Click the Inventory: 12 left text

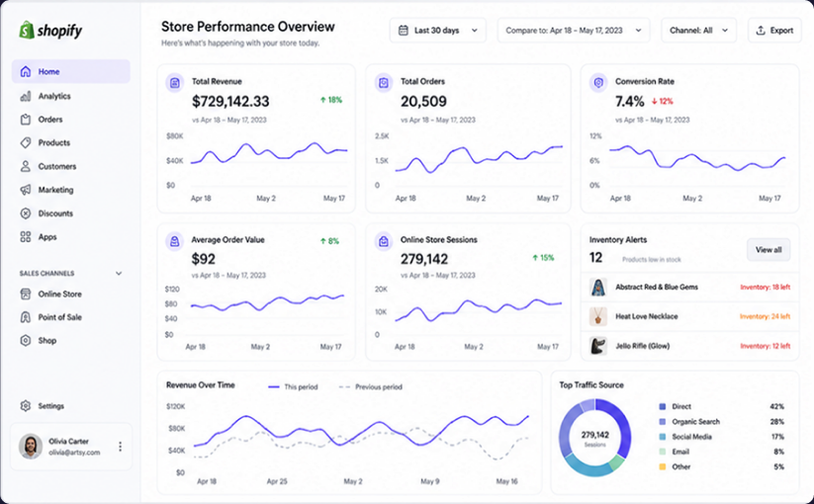click(x=766, y=346)
